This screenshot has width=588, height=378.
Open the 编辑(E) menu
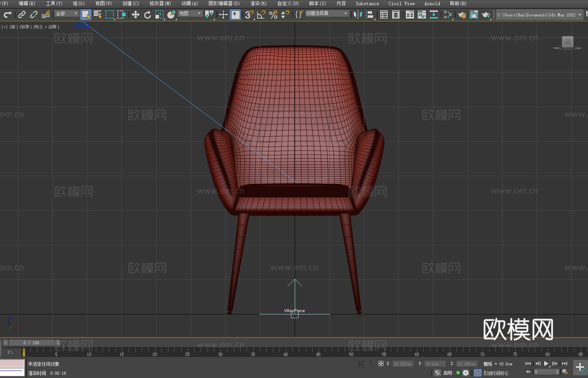click(27, 3)
